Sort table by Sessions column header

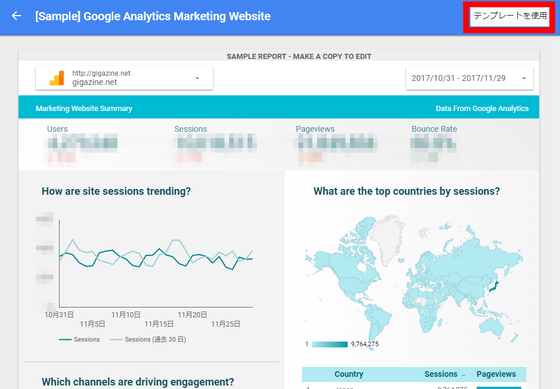[441, 374]
